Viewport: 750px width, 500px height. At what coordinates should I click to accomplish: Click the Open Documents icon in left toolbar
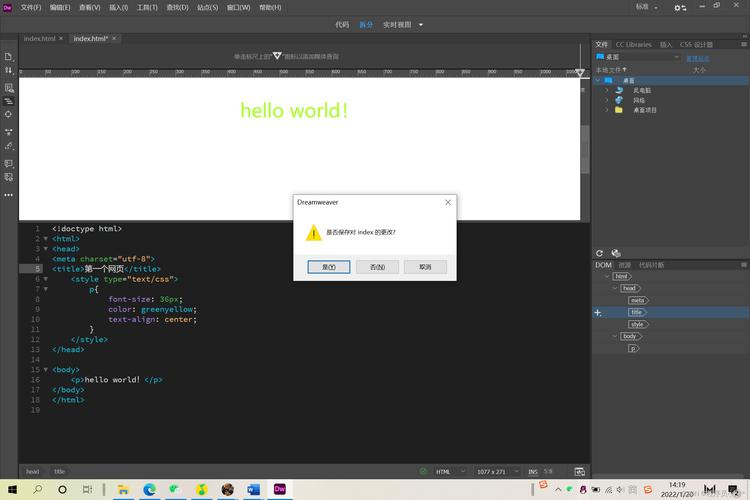click(x=8, y=55)
